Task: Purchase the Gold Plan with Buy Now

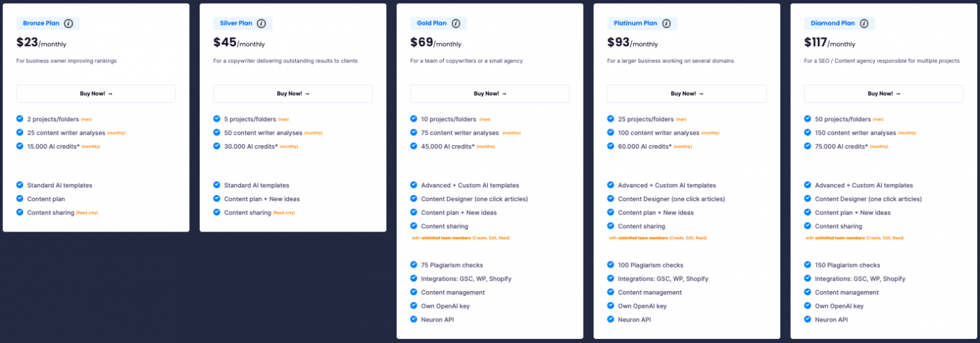Action: pyautogui.click(x=490, y=93)
